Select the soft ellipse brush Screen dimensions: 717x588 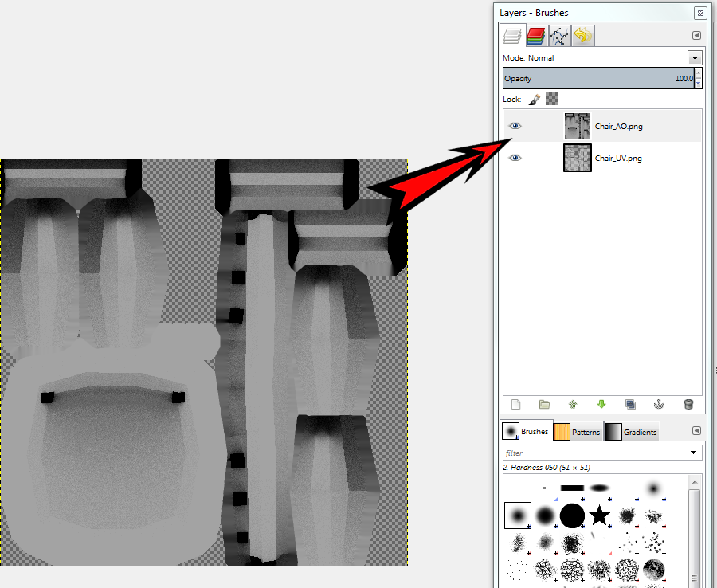click(599, 488)
